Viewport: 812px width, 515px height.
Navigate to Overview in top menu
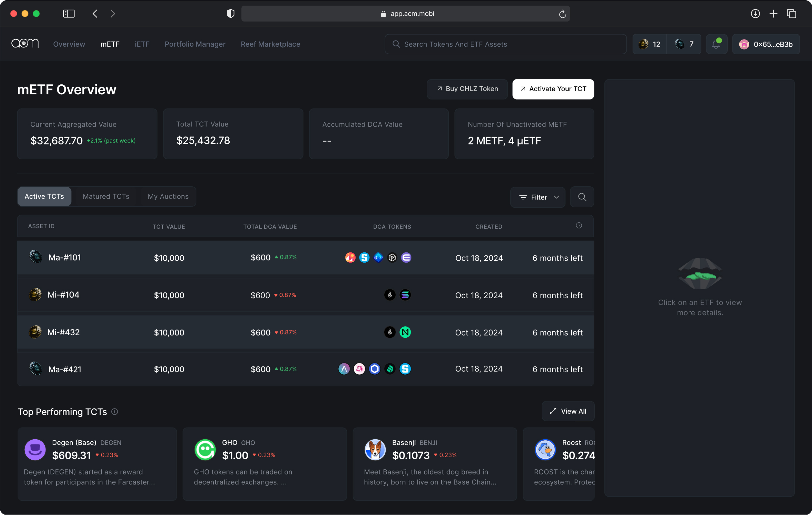tap(69, 44)
